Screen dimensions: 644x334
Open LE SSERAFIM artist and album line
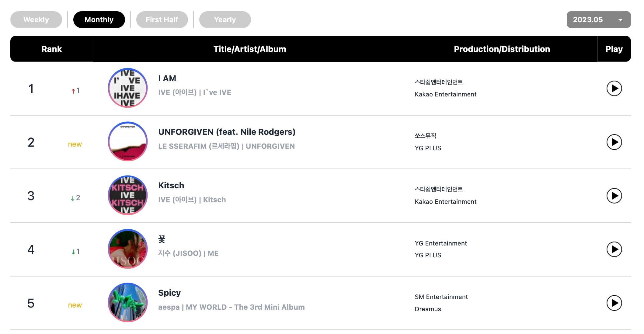tap(226, 146)
